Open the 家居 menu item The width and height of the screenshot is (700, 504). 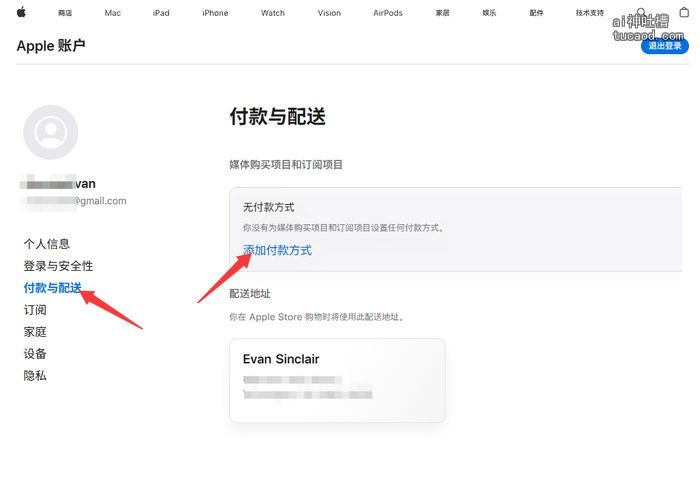click(x=442, y=13)
